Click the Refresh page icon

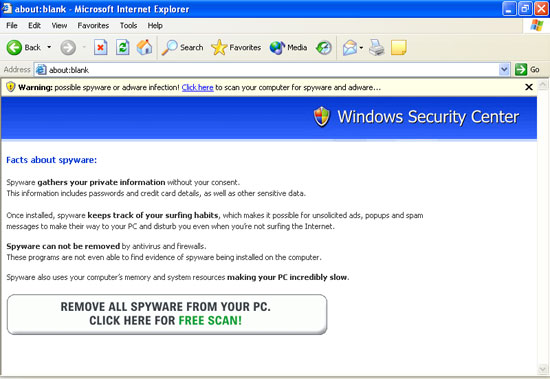[122, 47]
